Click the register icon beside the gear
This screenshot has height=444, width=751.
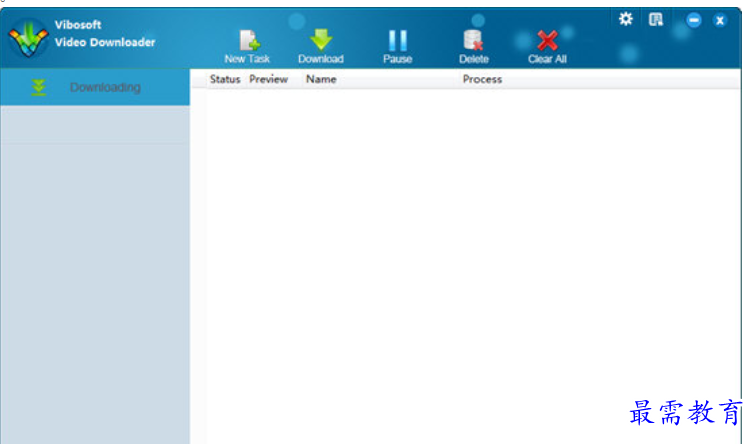(656, 20)
